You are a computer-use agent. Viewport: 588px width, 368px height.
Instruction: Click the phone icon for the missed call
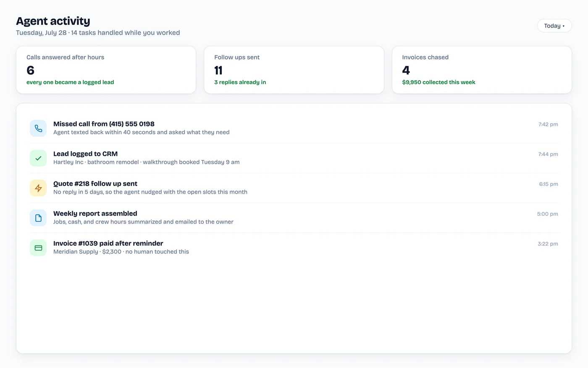38,129
